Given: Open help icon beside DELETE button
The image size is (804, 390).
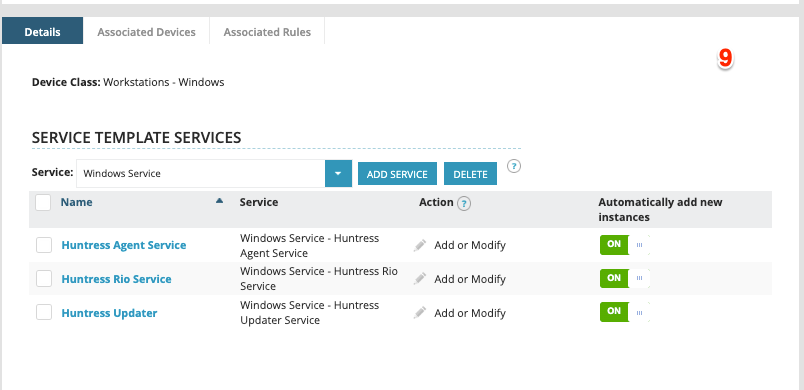Looking at the screenshot, I should click(x=514, y=166).
